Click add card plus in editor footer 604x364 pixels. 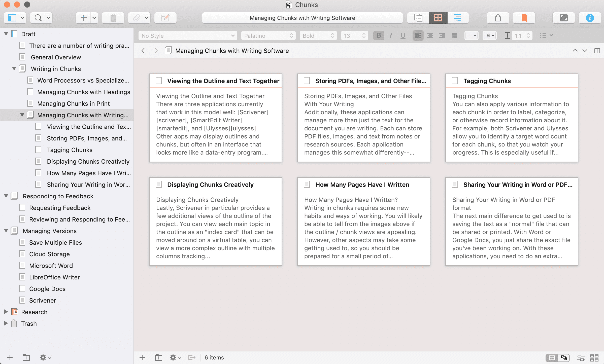142,357
